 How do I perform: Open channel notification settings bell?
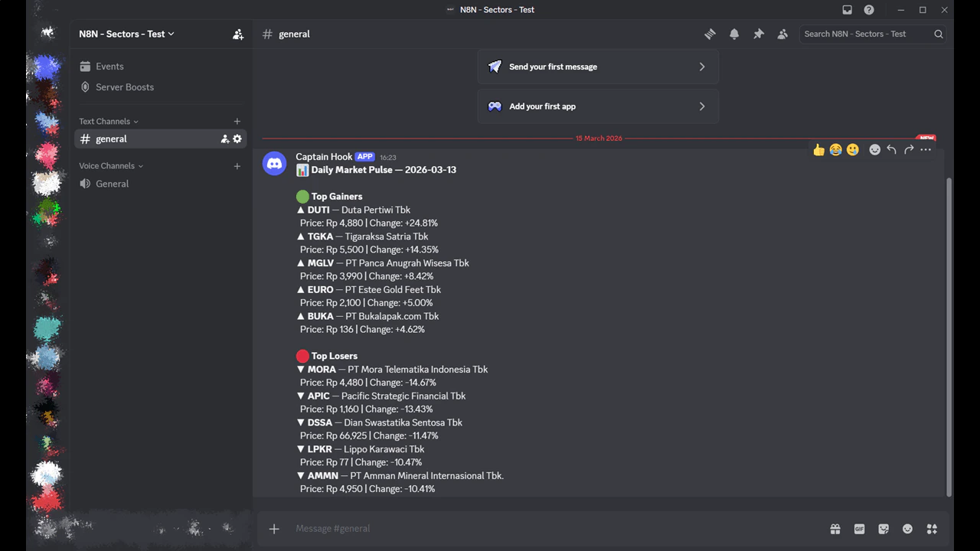pos(734,34)
